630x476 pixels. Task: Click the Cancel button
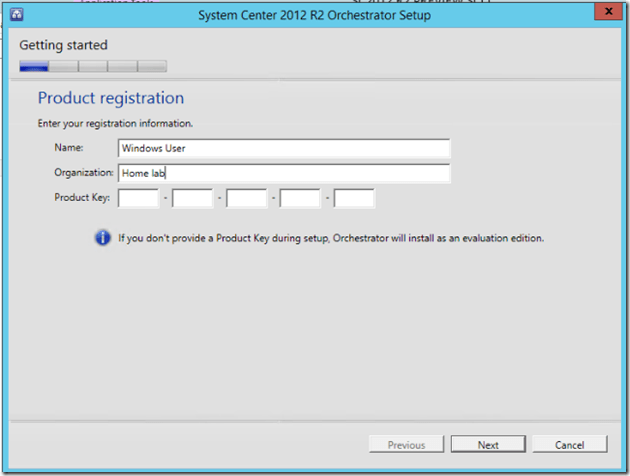pos(569,445)
